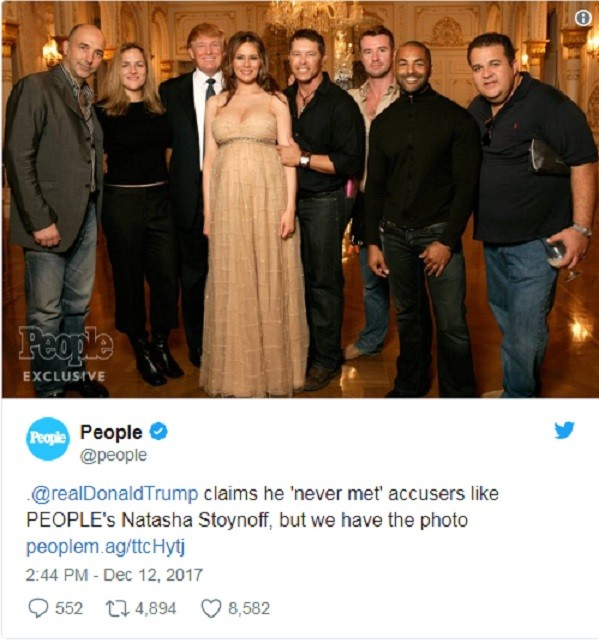This screenshot has height=643, width=599.
Task: Click the retweet arrows icon
Action: coord(118,608)
